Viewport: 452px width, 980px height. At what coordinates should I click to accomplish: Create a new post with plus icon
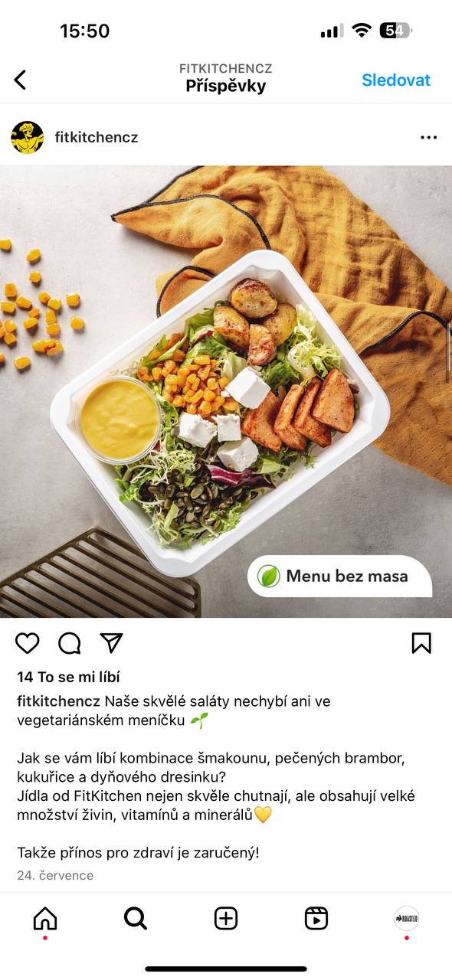coord(226,919)
